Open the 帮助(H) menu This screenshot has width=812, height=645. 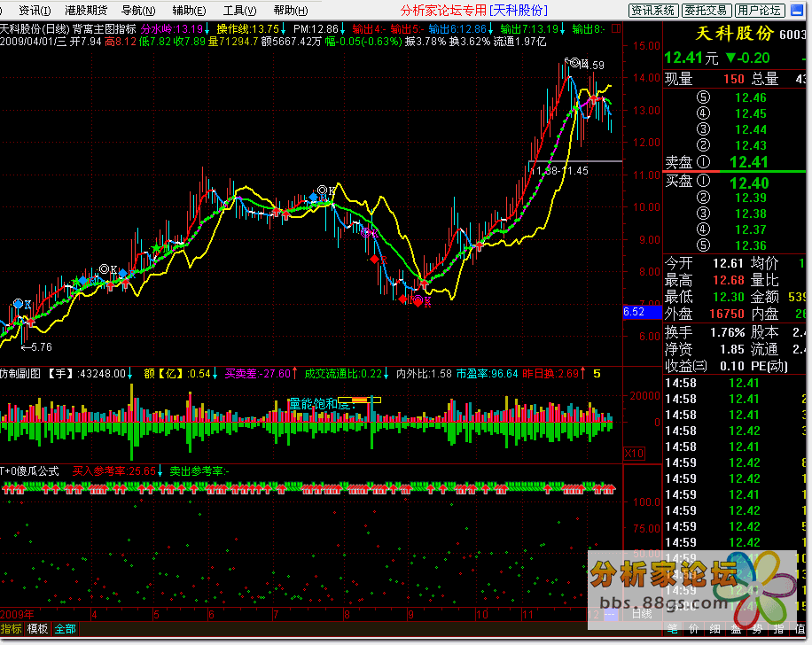pyautogui.click(x=291, y=11)
